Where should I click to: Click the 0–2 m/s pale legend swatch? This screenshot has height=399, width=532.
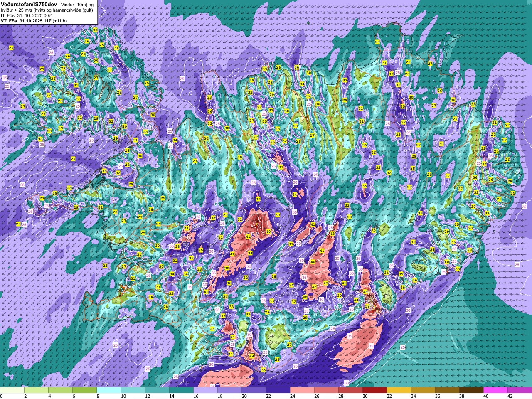[12, 390]
